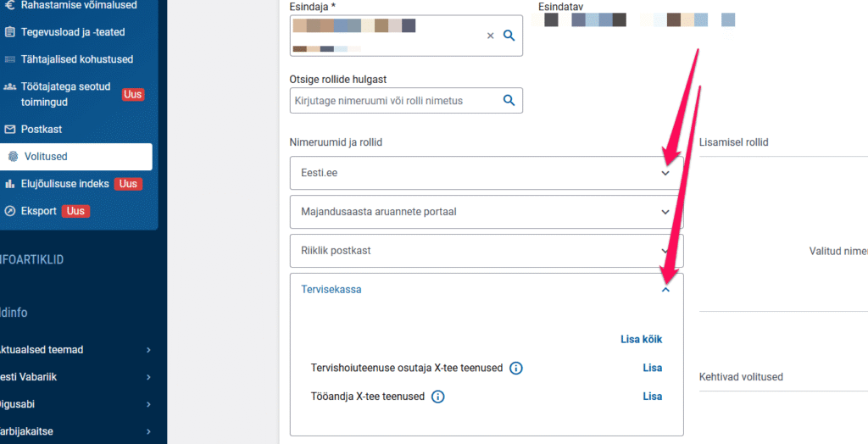The height and width of the screenshot is (444, 868).
Task: Click the Töötajatega seotud toimingud people icon
Action: point(9,87)
